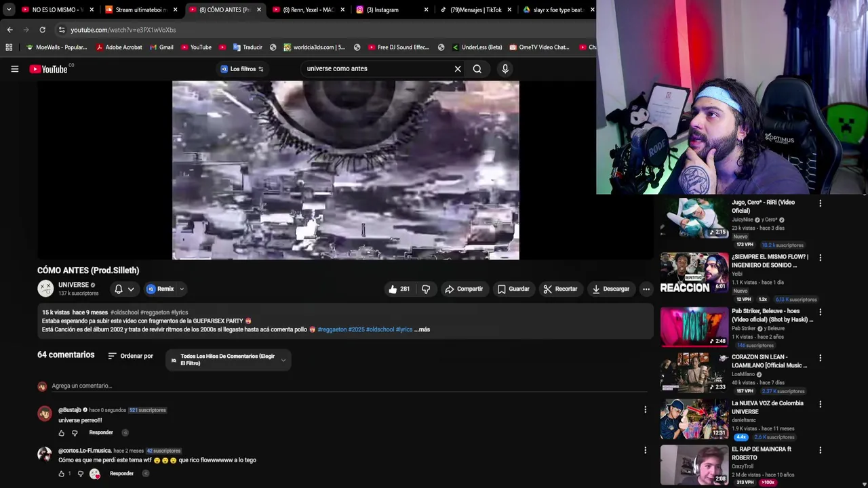Share the video using Compartir
This screenshot has width=868, height=488.
point(464,289)
